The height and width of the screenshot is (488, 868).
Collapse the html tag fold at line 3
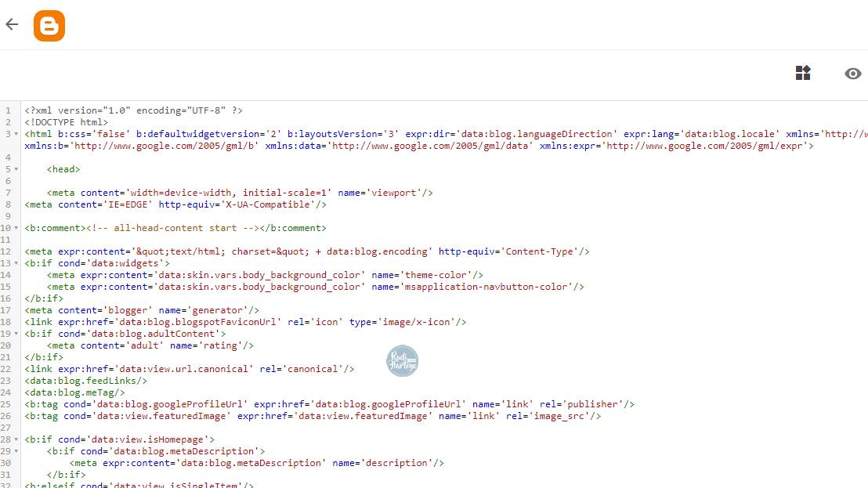16,134
